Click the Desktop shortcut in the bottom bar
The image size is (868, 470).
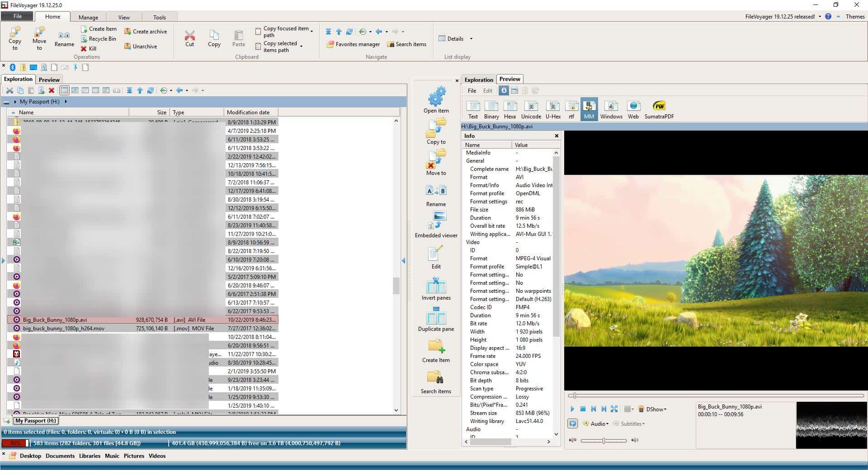click(30, 456)
